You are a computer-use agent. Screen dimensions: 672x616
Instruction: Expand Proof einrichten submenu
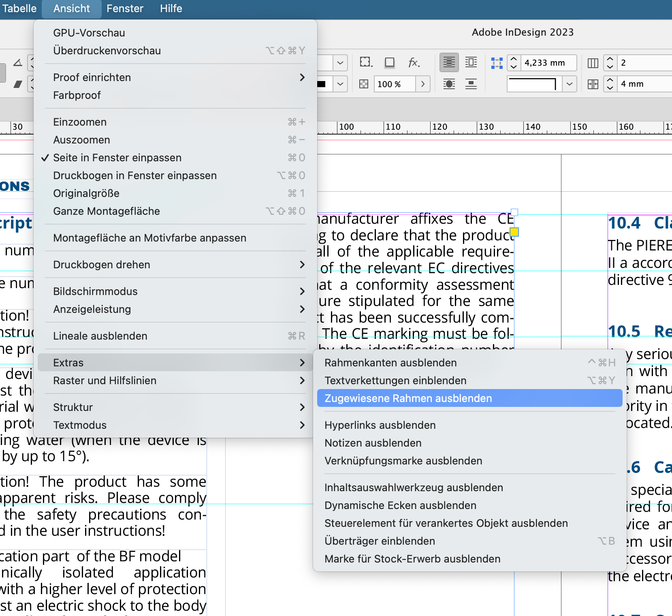coord(175,77)
